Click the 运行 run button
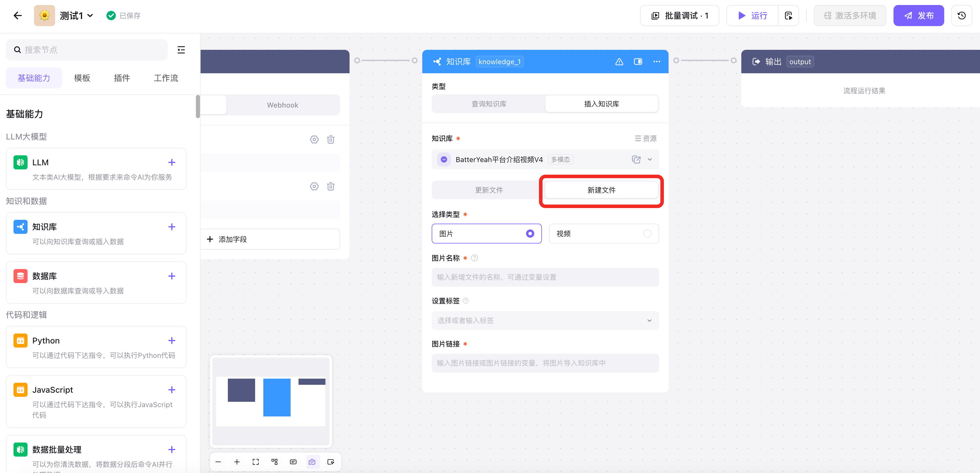 point(752,16)
